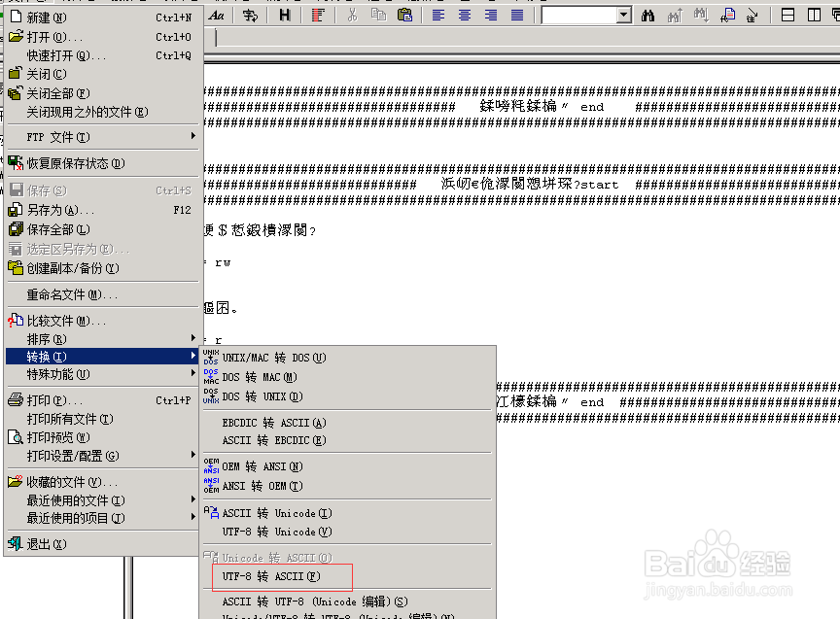Select 恢复原保存状态(D) menu entry
This screenshot has height=619, width=840.
tap(102, 163)
